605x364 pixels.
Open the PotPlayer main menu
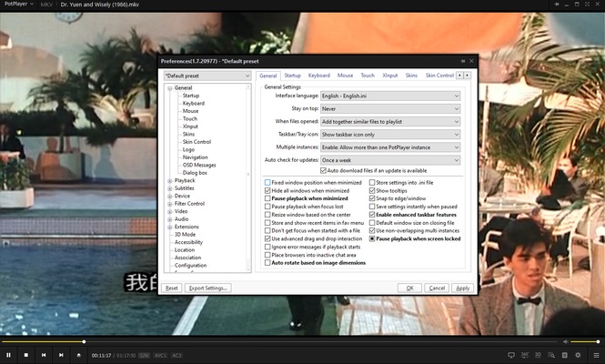18,5
